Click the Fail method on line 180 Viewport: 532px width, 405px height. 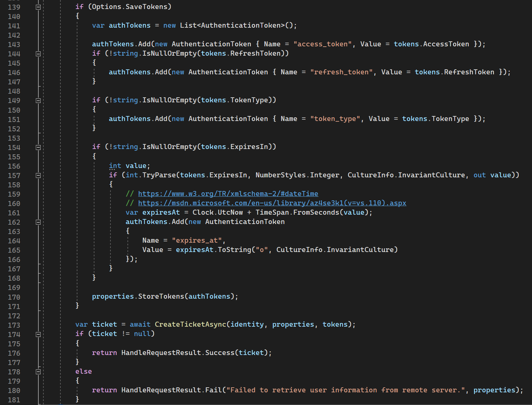coord(213,390)
